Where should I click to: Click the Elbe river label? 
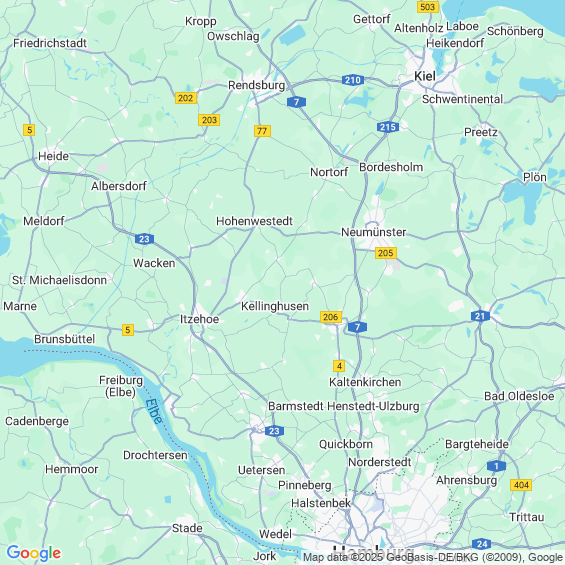pyautogui.click(x=154, y=411)
